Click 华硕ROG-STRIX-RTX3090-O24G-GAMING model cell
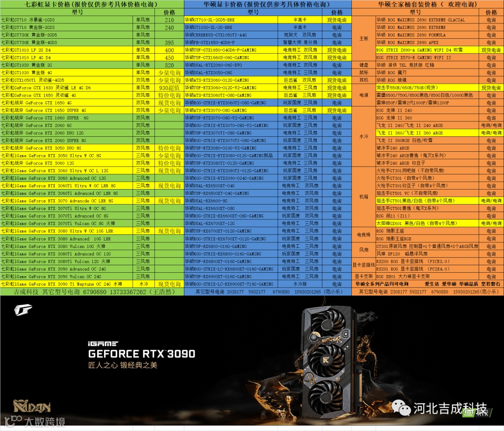The height and width of the screenshot is (431, 504). pos(231,178)
